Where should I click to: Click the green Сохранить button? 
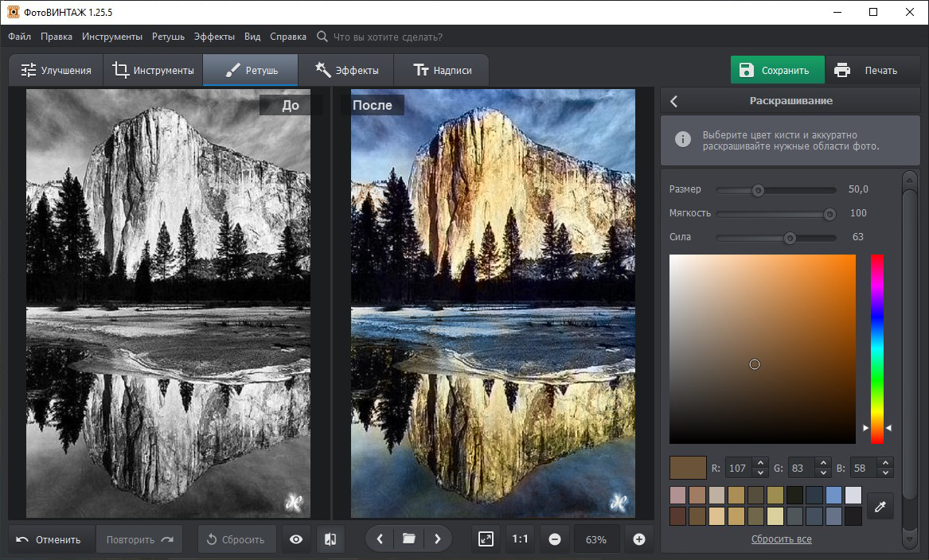coord(777,70)
